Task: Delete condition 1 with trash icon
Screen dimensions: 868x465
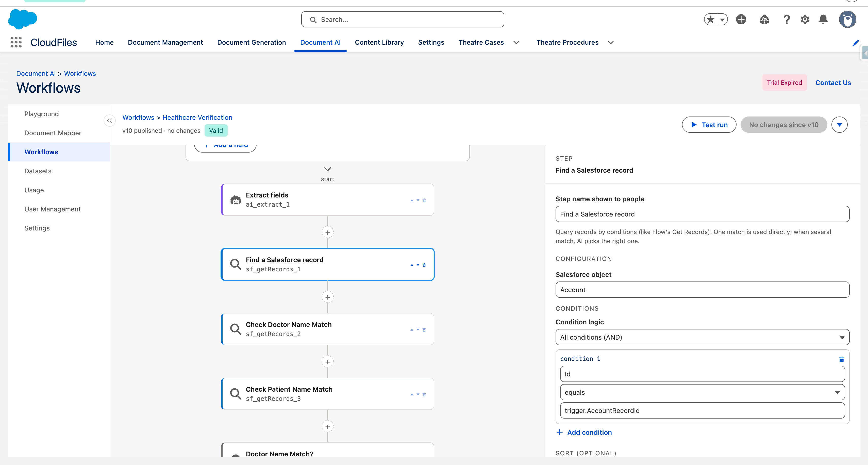Action: (841, 359)
